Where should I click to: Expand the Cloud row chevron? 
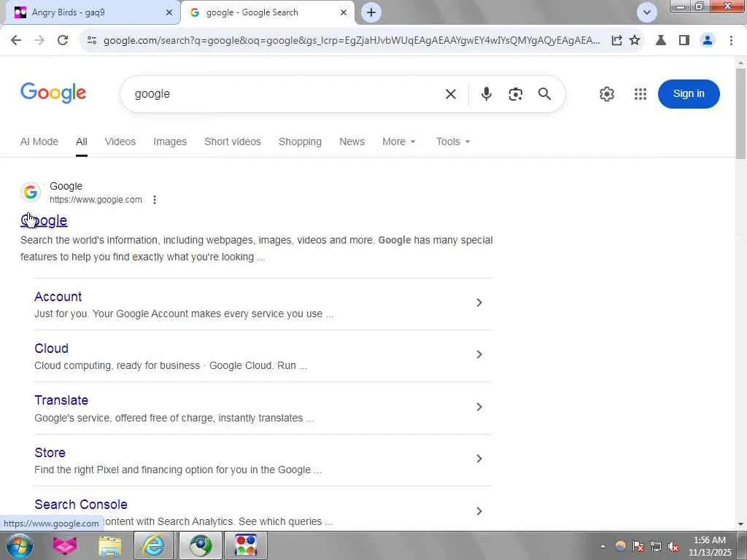click(x=479, y=355)
